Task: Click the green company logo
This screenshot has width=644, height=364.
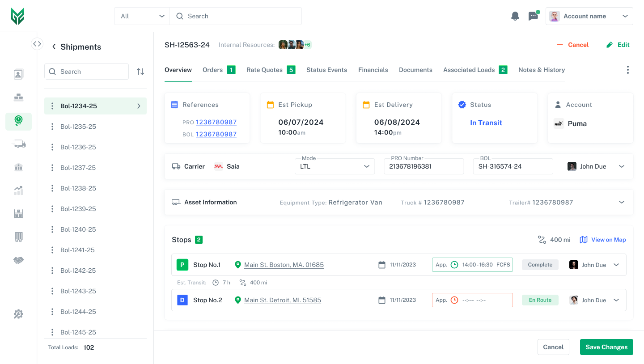Action: point(17,16)
